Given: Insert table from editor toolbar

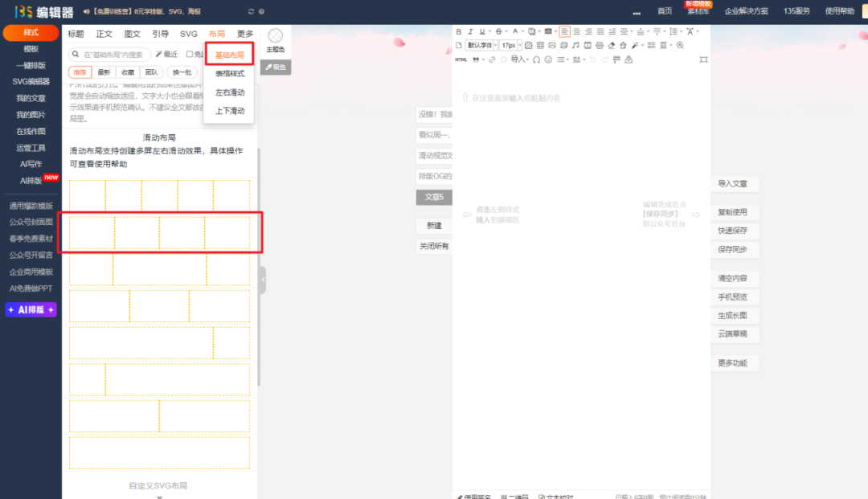Looking at the screenshot, I should click(x=540, y=45).
